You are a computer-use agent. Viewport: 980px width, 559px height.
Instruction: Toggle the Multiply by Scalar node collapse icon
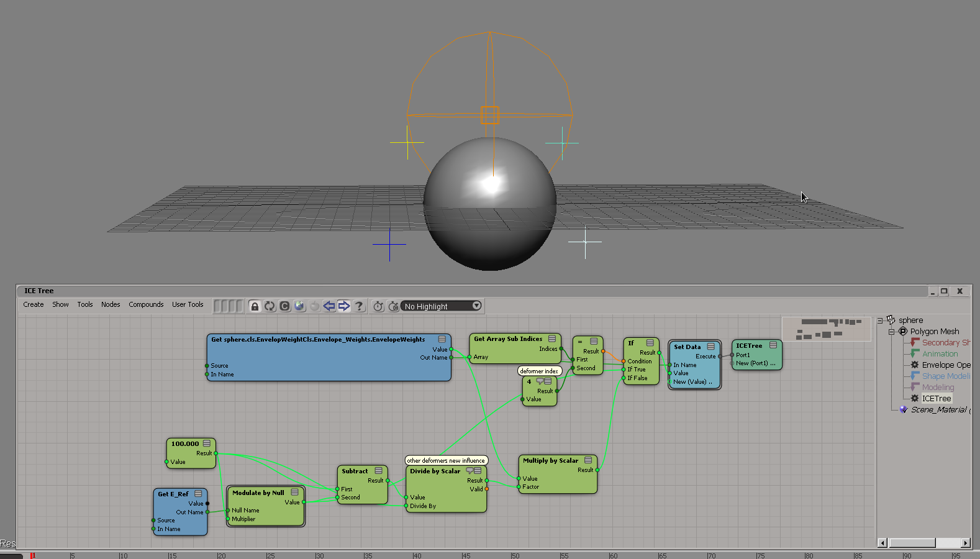point(588,460)
